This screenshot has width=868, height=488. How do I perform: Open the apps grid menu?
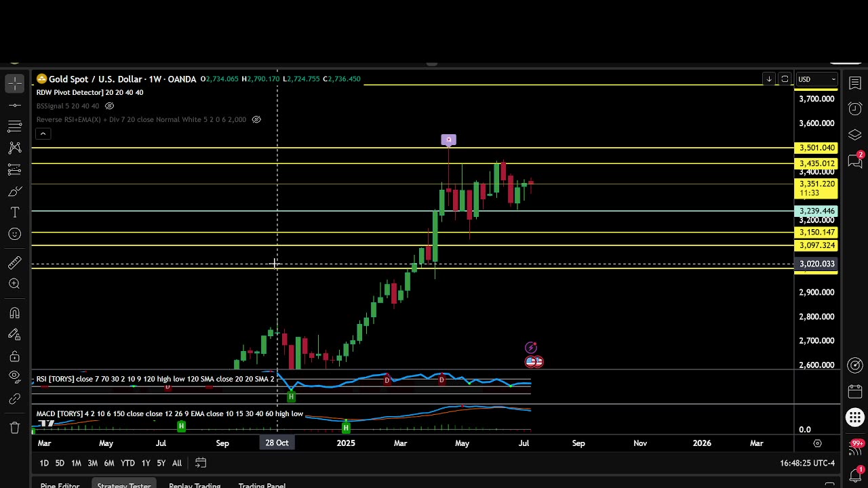855,418
